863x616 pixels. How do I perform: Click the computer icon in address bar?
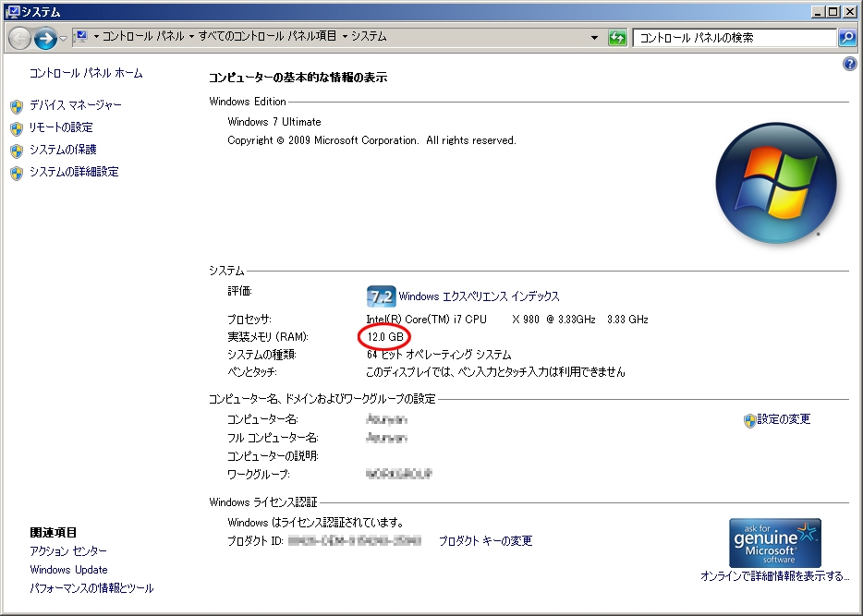tap(81, 37)
